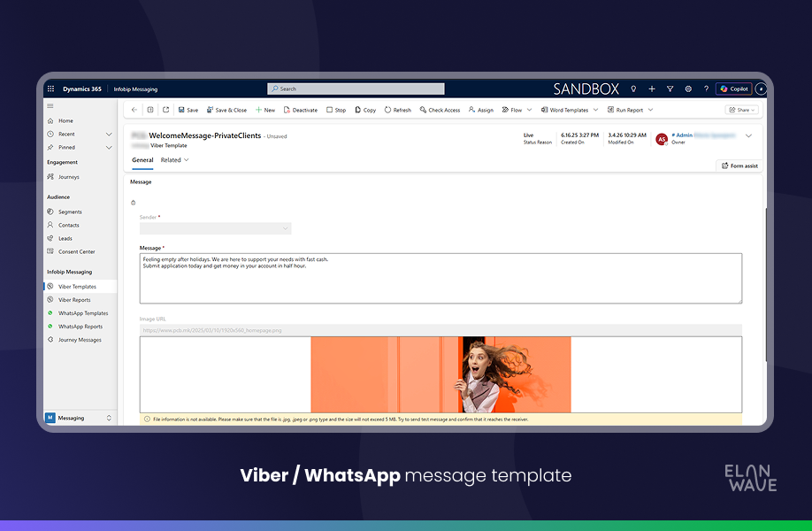
Task: Open the advanced filter funnel icon
Action: (670, 88)
